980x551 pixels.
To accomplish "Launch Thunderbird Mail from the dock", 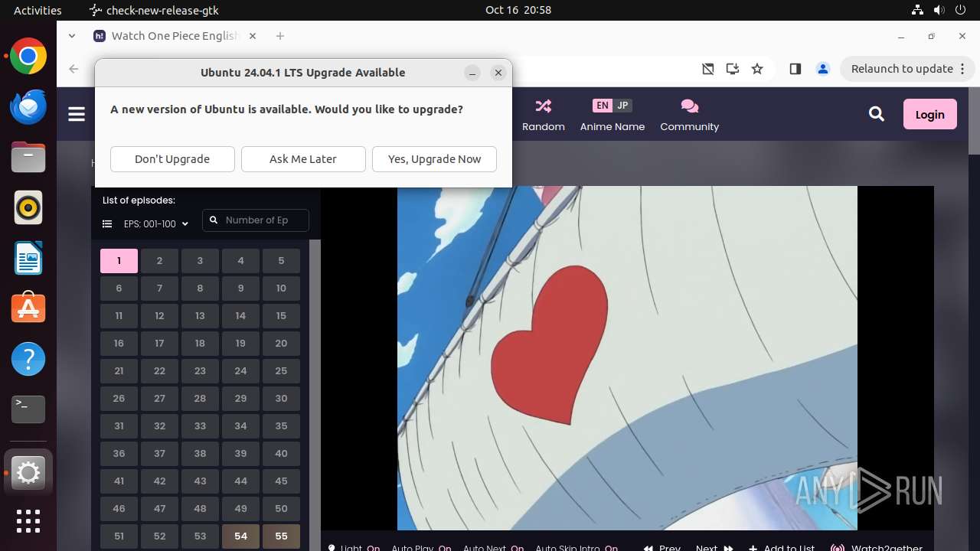I will (28, 107).
